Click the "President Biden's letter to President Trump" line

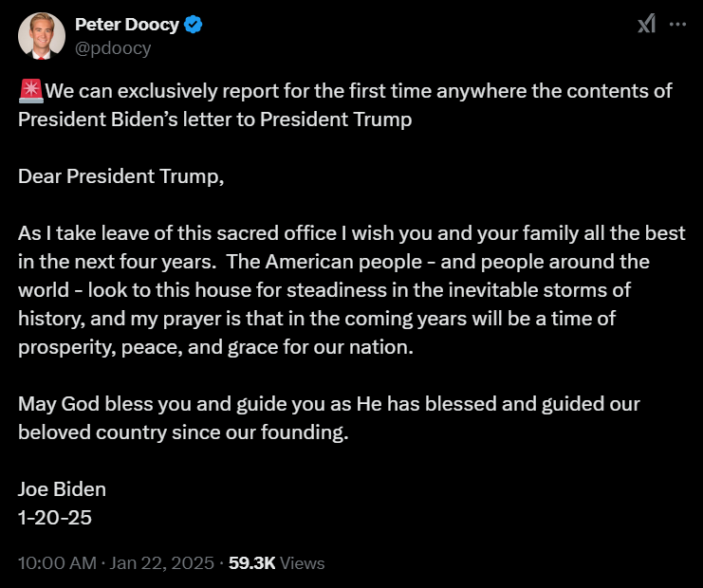click(215, 119)
